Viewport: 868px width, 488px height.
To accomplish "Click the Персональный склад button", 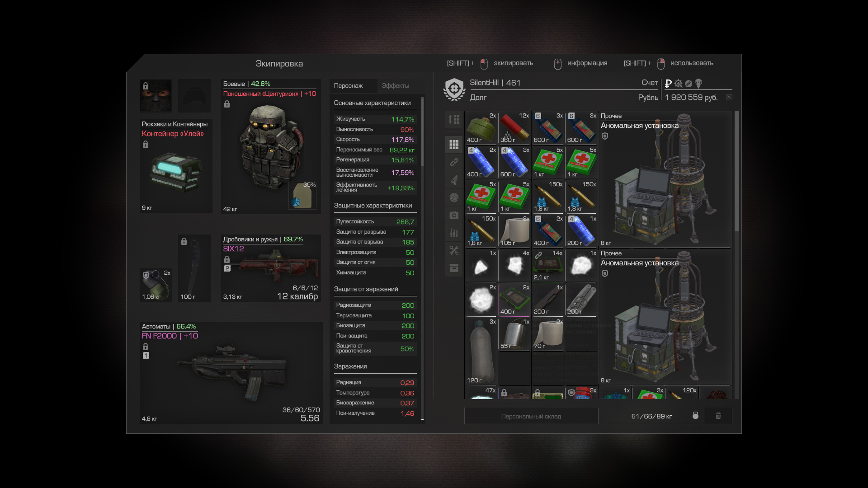I will (x=531, y=416).
